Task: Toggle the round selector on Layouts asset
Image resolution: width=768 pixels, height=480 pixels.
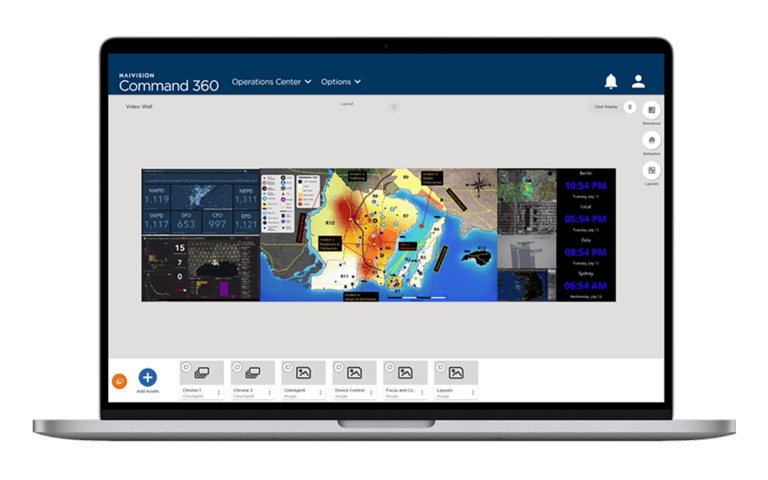Action: pyautogui.click(x=440, y=366)
